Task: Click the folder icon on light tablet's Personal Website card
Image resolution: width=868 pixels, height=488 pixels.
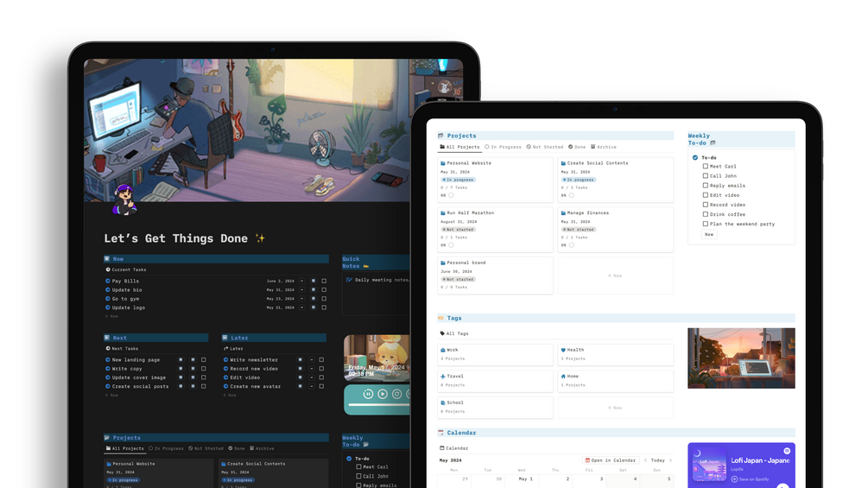Action: click(443, 163)
